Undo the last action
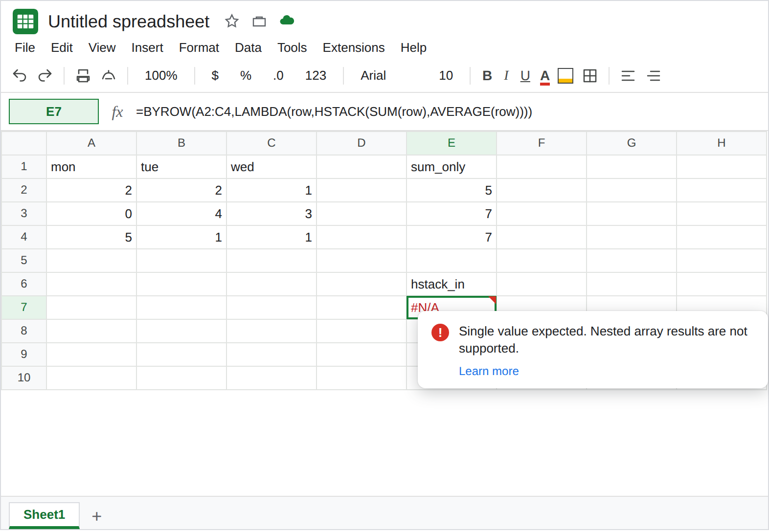This screenshot has width=769, height=532. click(20, 76)
